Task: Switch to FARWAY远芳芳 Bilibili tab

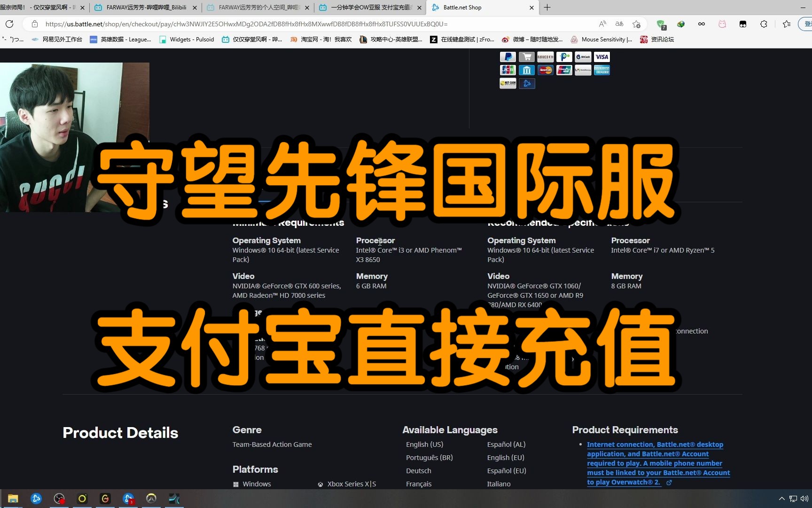Action: click(145, 8)
